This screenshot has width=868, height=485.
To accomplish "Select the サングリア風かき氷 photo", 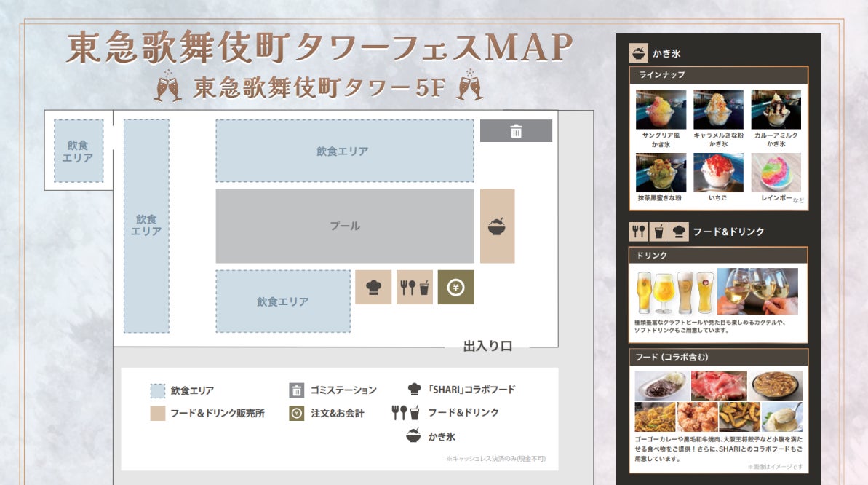I will click(661, 109).
